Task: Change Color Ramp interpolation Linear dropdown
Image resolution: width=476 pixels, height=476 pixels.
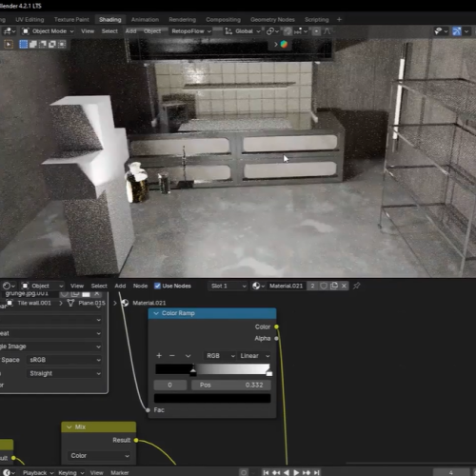Action: (254, 356)
